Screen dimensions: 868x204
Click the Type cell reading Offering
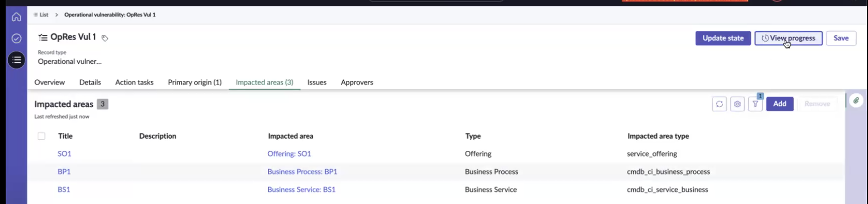tap(478, 154)
